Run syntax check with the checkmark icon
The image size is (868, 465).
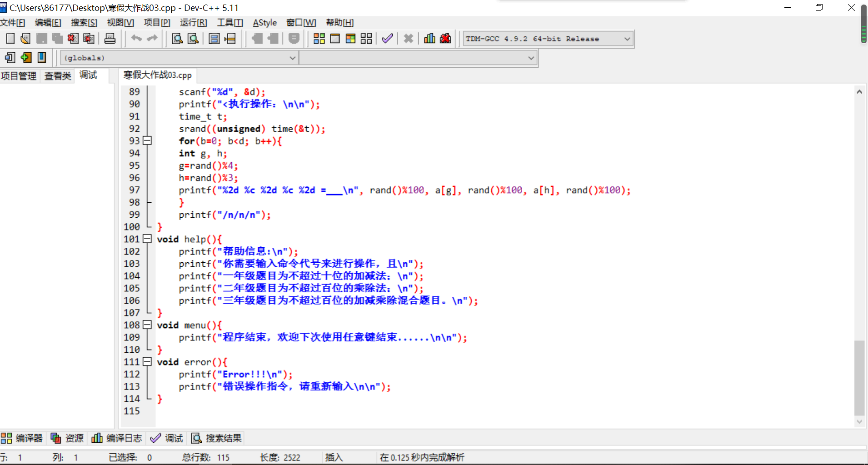(x=387, y=39)
